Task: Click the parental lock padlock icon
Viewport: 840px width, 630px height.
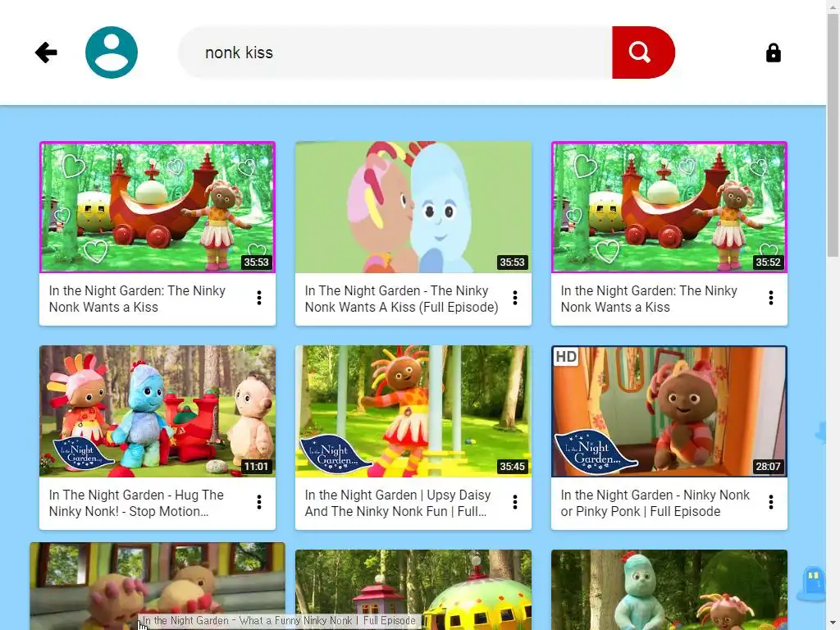Action: pos(773,52)
